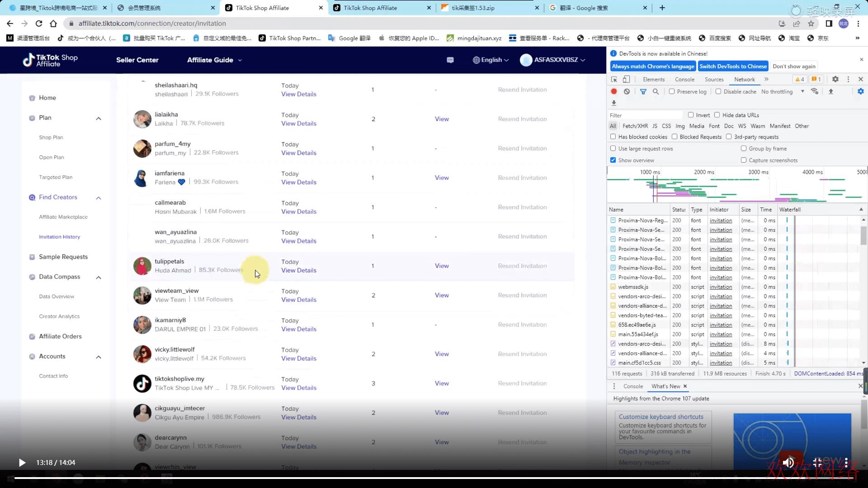Image resolution: width=868 pixels, height=488 pixels.
Task: Check Blocked Requests option
Action: coord(675,136)
